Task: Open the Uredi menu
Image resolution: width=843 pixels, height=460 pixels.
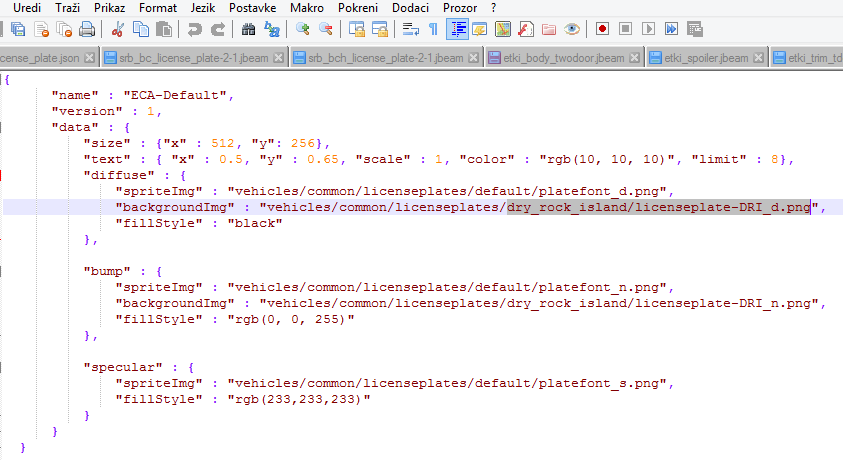Action: coord(27,8)
